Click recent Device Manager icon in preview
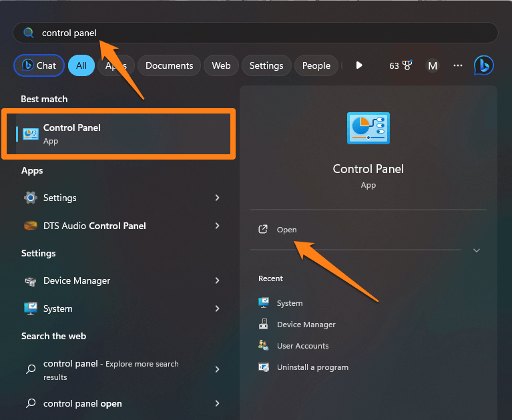The width and height of the screenshot is (512, 420). [264, 324]
